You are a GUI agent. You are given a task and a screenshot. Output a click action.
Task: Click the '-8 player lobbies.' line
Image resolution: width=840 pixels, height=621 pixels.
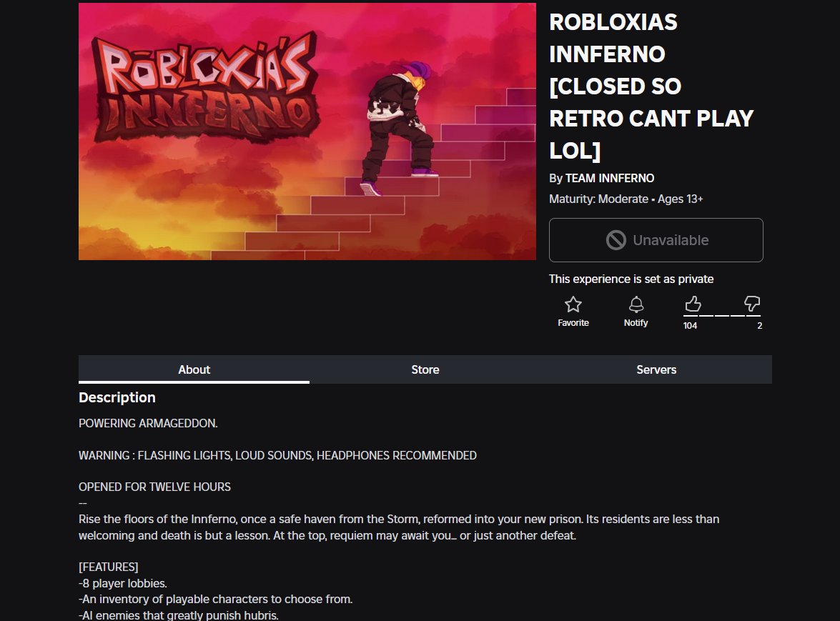tap(123, 583)
